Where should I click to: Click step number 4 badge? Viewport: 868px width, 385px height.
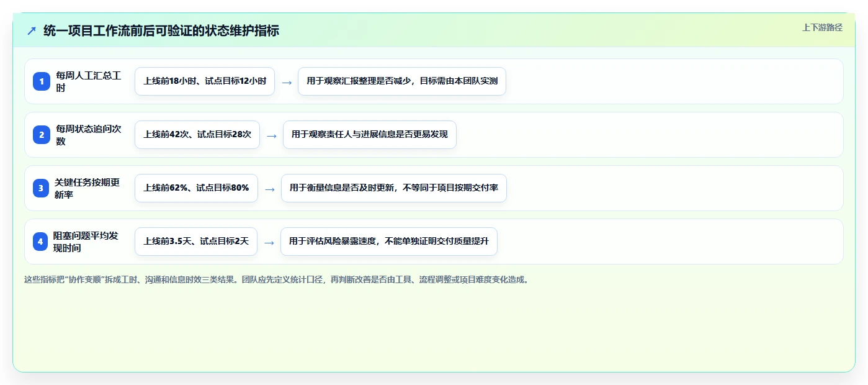coord(41,242)
